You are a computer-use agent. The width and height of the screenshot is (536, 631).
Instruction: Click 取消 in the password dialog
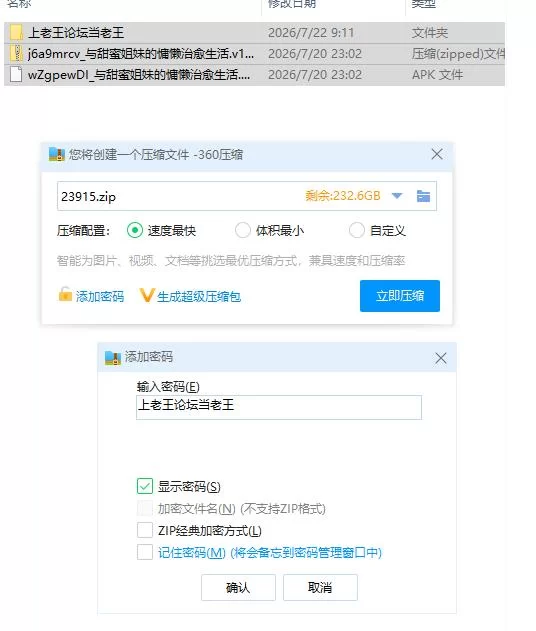320,588
